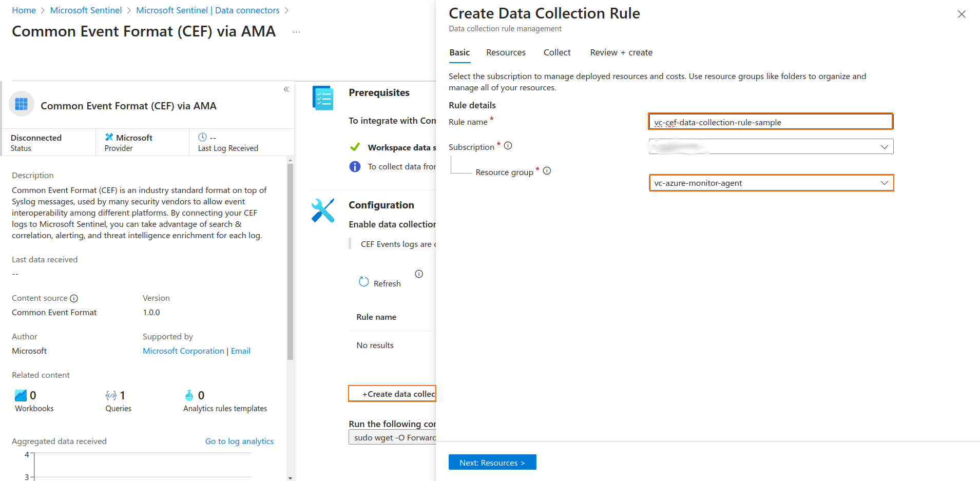Go to Microsoft Sentinel breadcrumb

pyautogui.click(x=86, y=10)
